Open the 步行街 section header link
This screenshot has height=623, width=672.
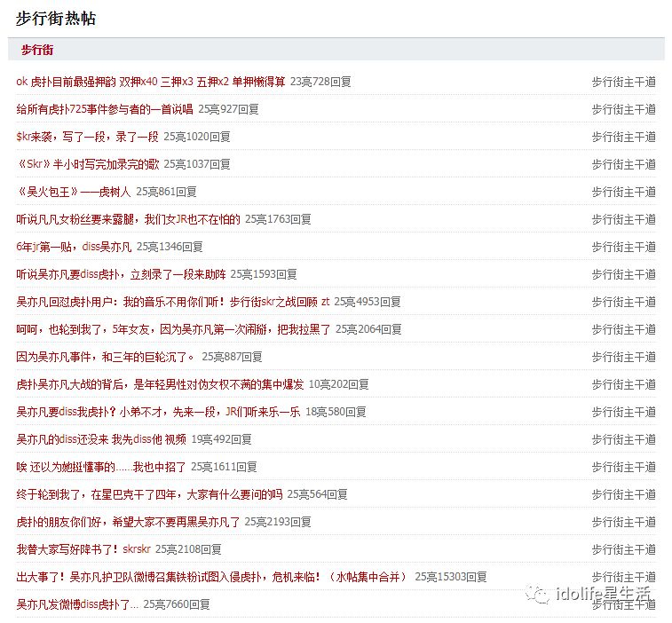(x=37, y=50)
